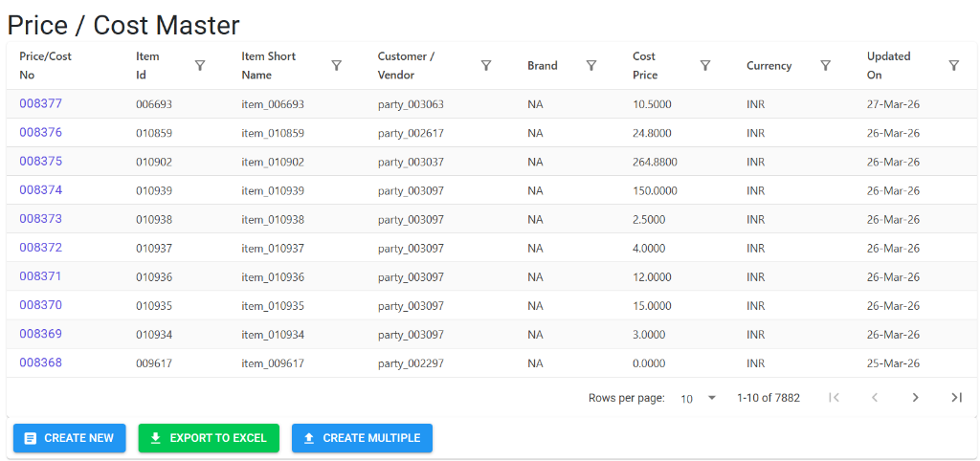Open filter for Item Short Name column
980x461 pixels.
click(336, 66)
